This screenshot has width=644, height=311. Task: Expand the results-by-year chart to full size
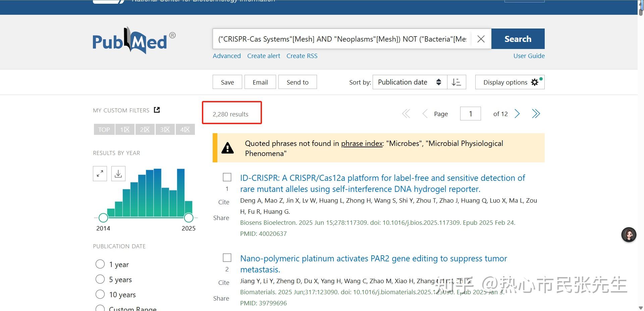100,173
